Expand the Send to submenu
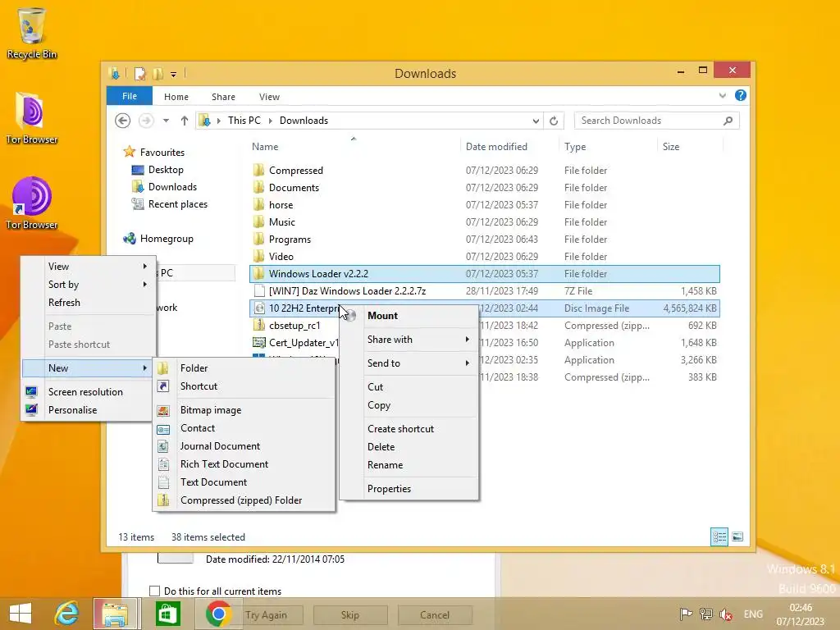The height and width of the screenshot is (630, 840). pyautogui.click(x=467, y=363)
